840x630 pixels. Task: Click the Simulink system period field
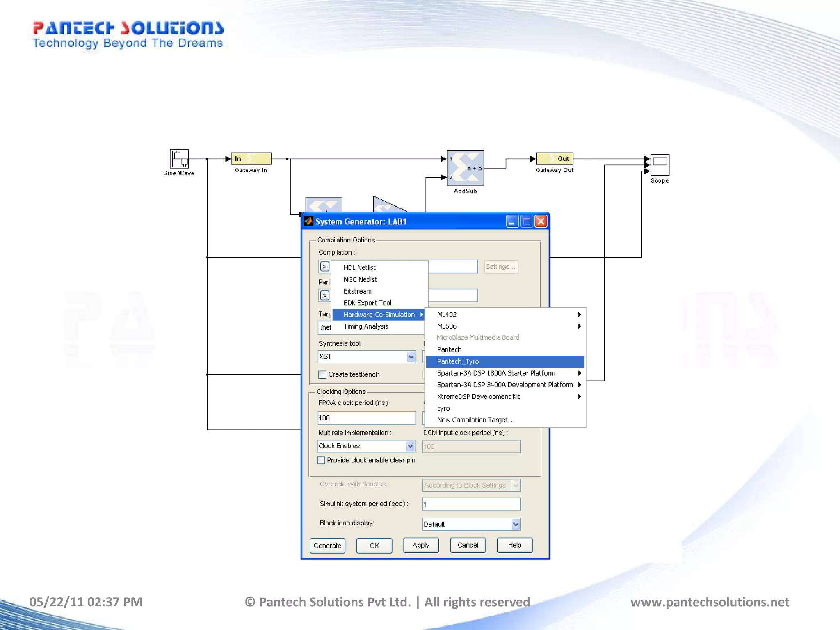pyautogui.click(x=471, y=504)
